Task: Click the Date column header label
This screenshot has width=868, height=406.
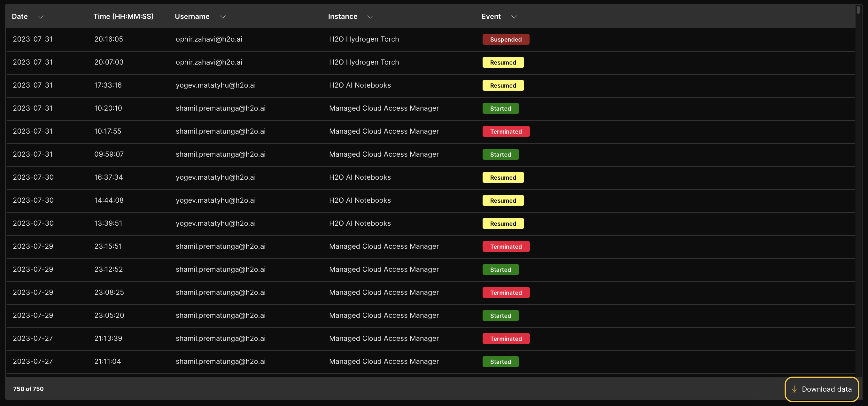Action: click(19, 16)
